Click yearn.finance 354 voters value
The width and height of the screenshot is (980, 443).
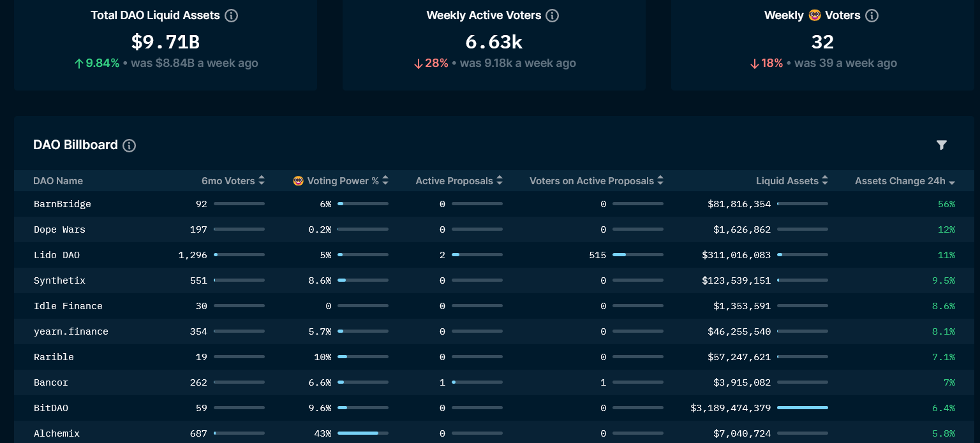point(198,331)
